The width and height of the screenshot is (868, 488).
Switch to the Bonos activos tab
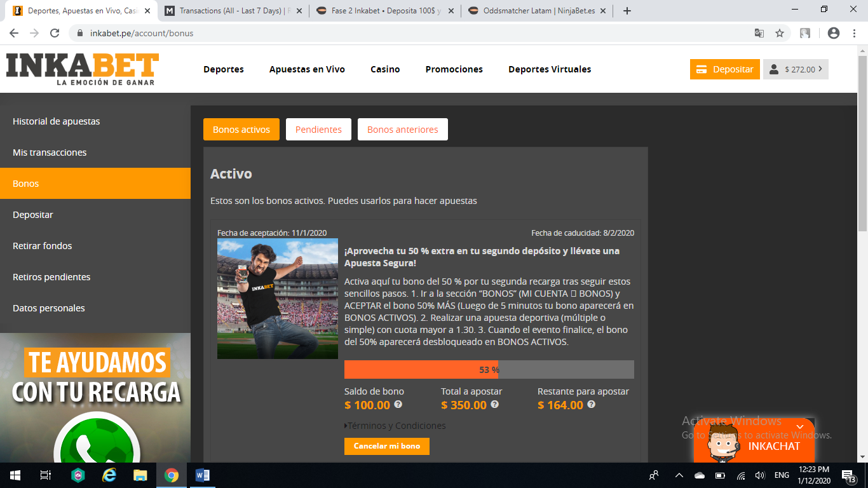(x=241, y=130)
